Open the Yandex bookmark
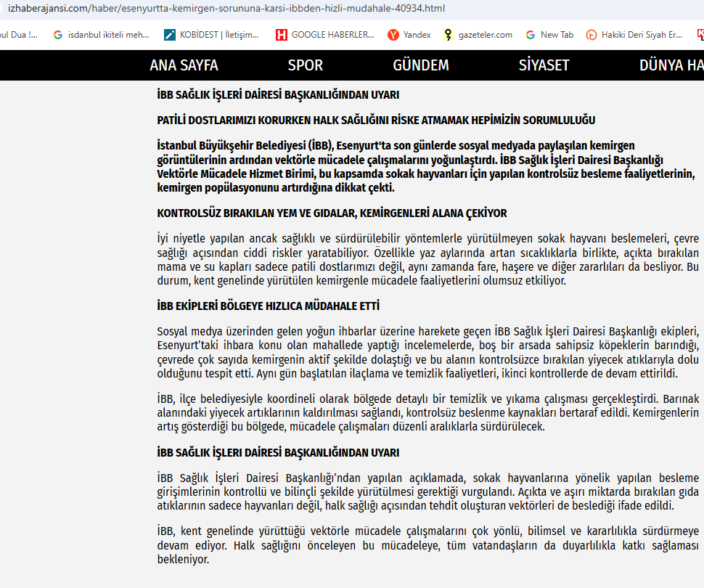704x588 pixels. [409, 35]
